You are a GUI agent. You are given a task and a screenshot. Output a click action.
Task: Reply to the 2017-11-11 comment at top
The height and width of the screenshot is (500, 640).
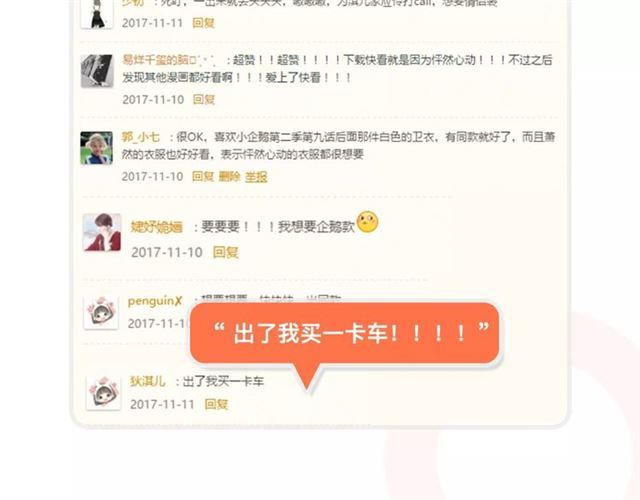pos(203,23)
